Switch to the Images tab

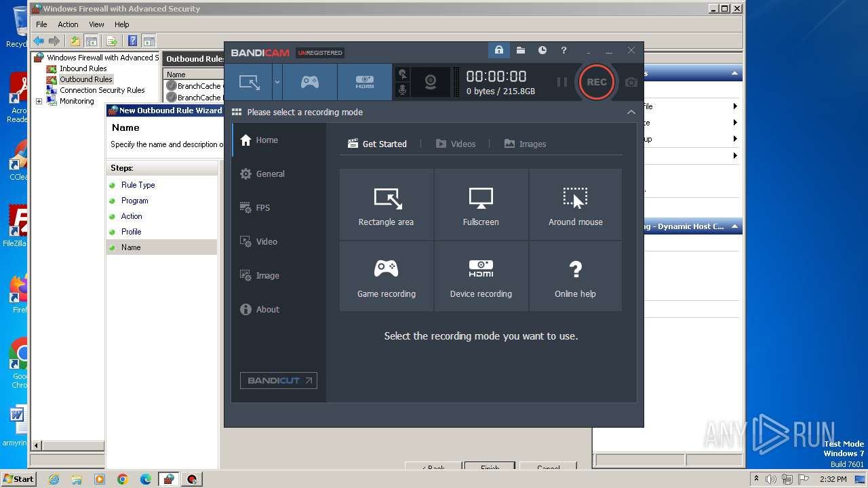(x=525, y=144)
